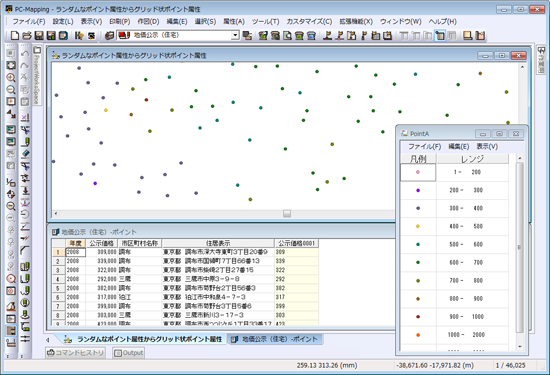The width and height of the screenshot is (550, 375).
Task: Click yellow legend swatch for range 400-500
Action: tap(418, 226)
